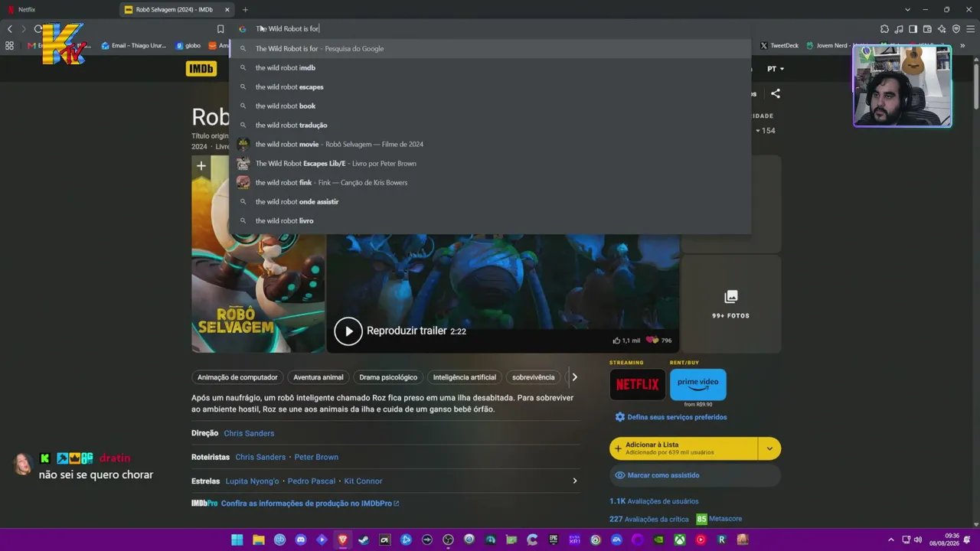
Task: Expand the Estrelas cast list arrow
Action: (575, 481)
